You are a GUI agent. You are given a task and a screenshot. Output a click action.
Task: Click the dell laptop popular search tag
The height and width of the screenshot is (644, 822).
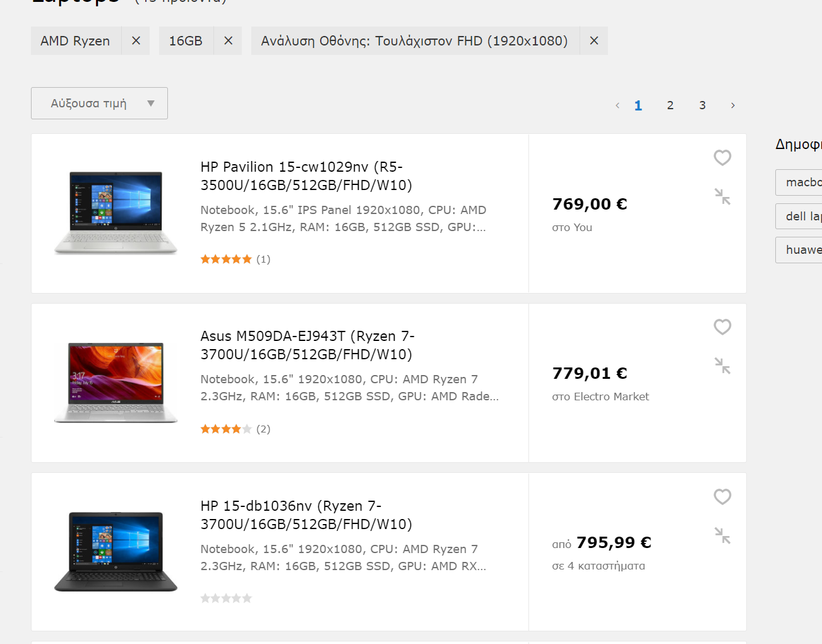tap(799, 217)
